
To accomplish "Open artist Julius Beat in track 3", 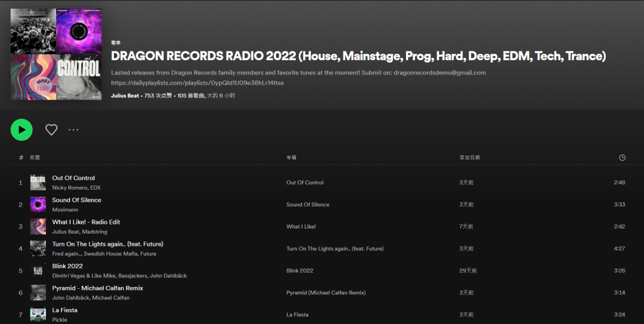I will pos(66,232).
